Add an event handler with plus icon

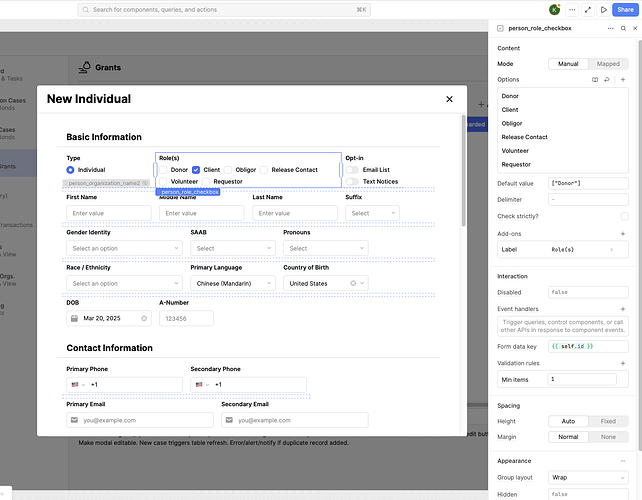[623, 309]
